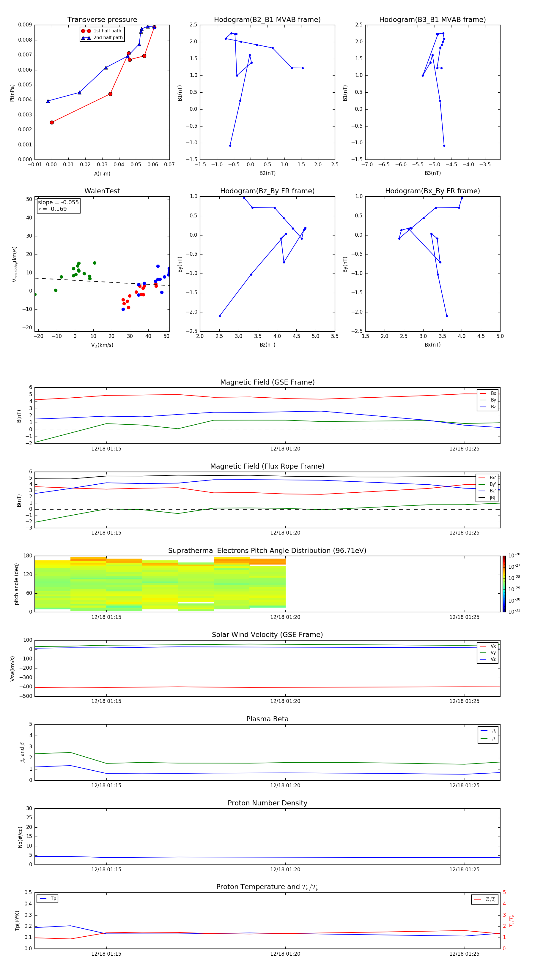Select "Vz" in the velocity legend
This screenshot has width=535, height=980.
[x=488, y=659]
